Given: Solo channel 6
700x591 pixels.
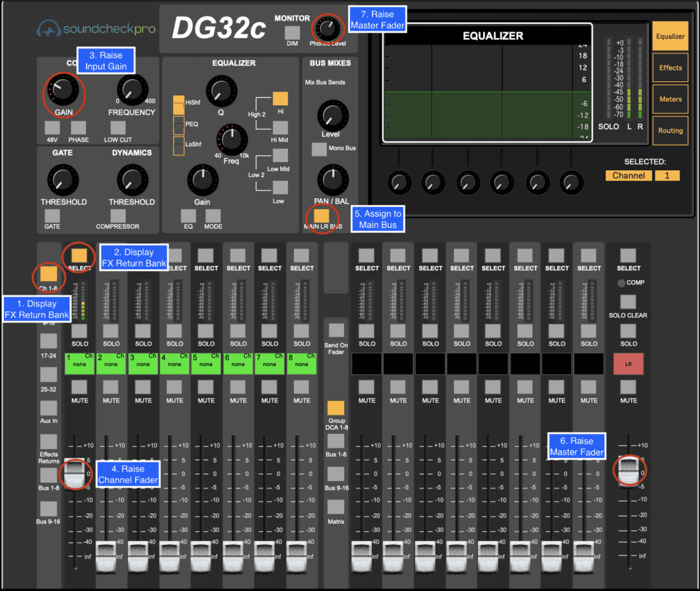Looking at the screenshot, I should tap(238, 331).
